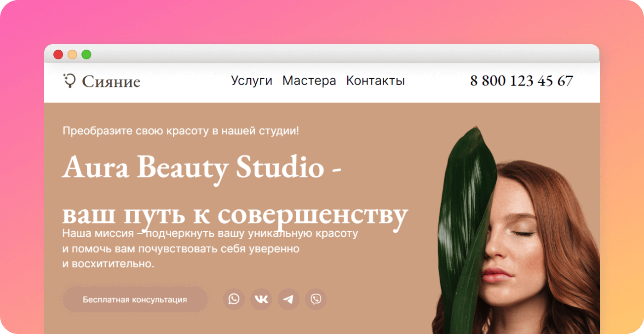Call the 8 800 123 45 67 number
Viewport: 644px width, 334px height.
(522, 81)
